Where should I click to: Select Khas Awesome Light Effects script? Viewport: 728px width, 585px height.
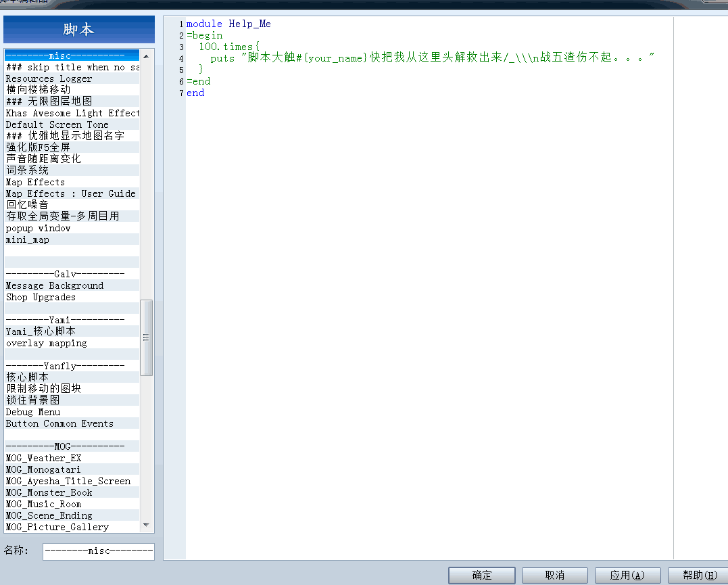click(72, 113)
